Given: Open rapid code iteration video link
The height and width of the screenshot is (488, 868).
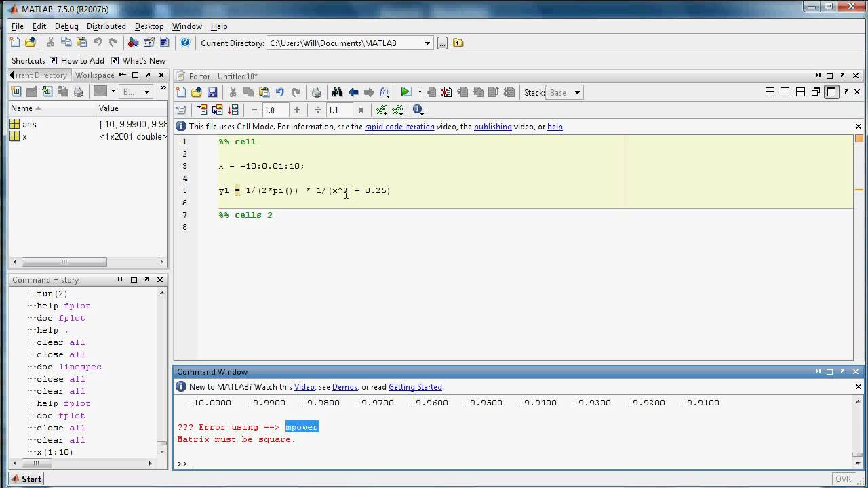Looking at the screenshot, I should [x=399, y=127].
